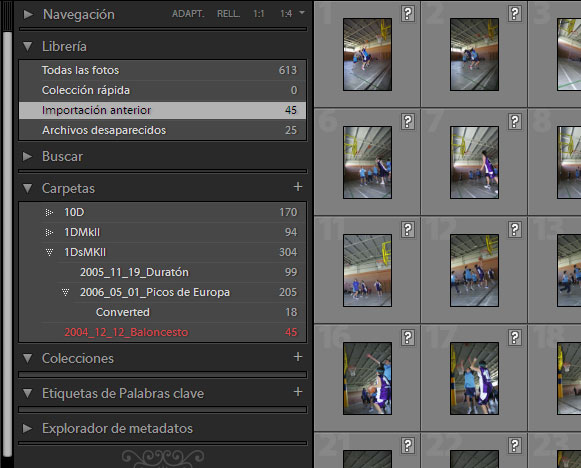Click the left panel vertical scrollbar
Screen dimensions: 581x468
(7, 245)
